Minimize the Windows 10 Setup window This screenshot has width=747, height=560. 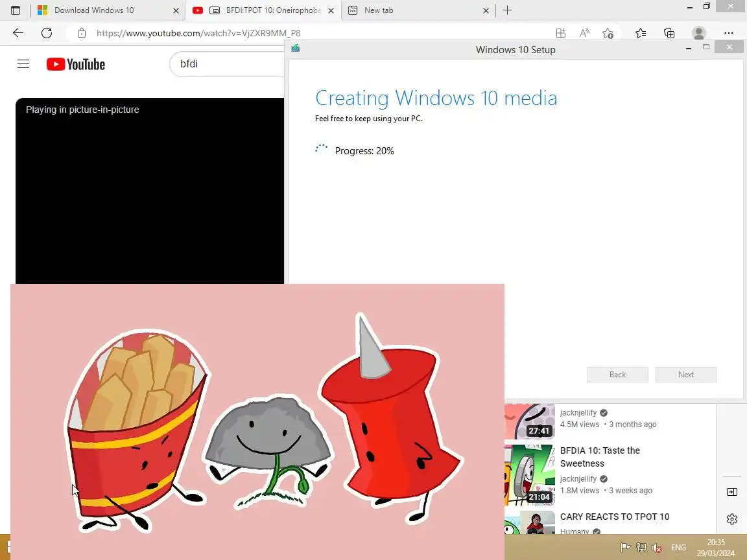689,48
